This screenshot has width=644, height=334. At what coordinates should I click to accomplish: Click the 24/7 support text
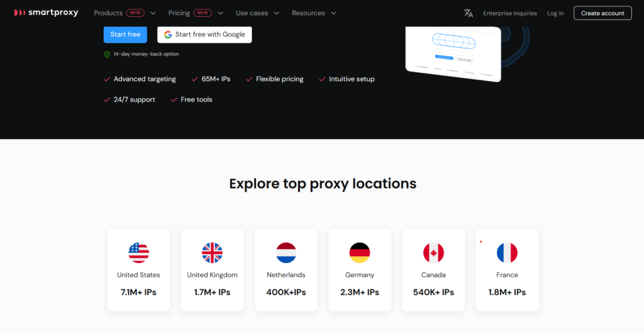[x=135, y=99]
